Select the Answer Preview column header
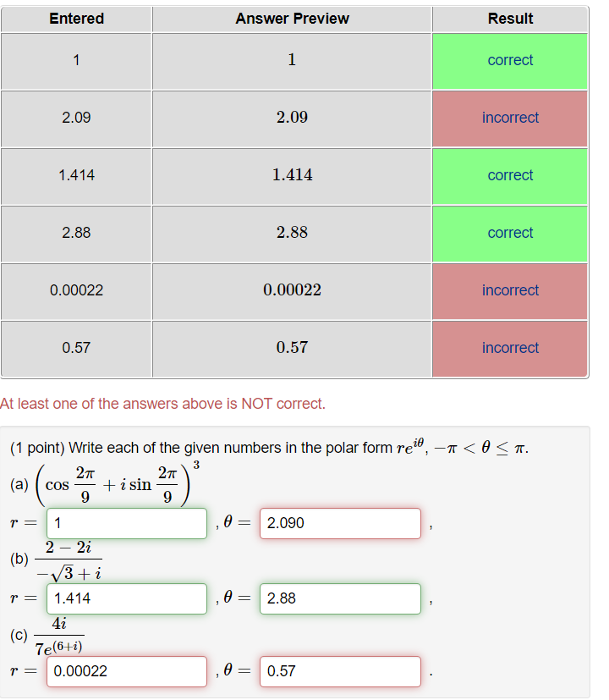 click(292, 19)
